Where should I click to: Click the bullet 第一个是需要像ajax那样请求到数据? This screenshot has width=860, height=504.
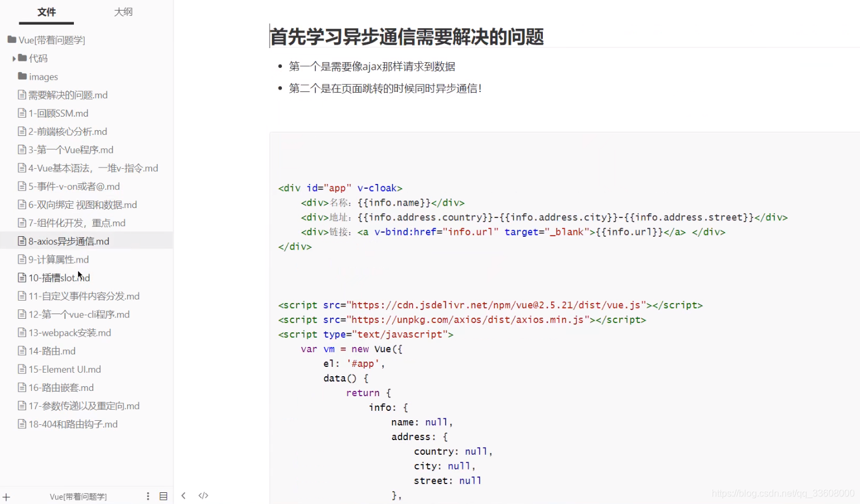pyautogui.click(x=372, y=66)
